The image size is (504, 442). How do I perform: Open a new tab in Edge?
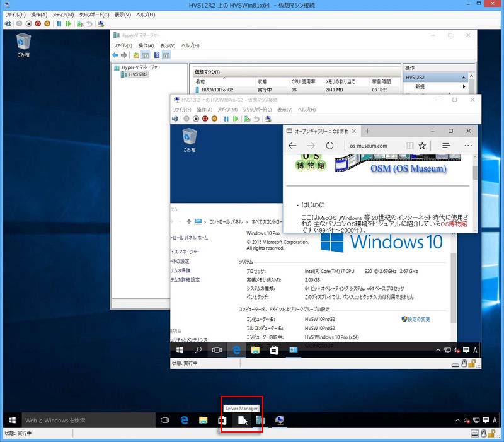tap(367, 131)
